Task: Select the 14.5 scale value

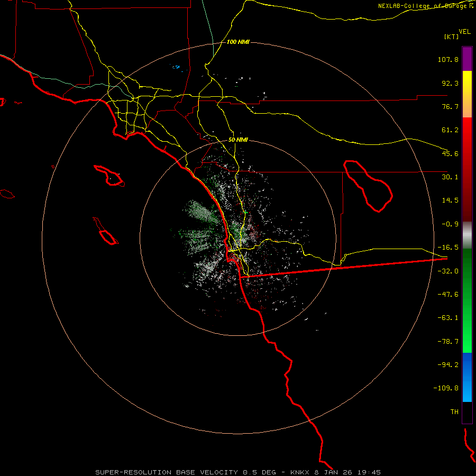Action: [450, 200]
